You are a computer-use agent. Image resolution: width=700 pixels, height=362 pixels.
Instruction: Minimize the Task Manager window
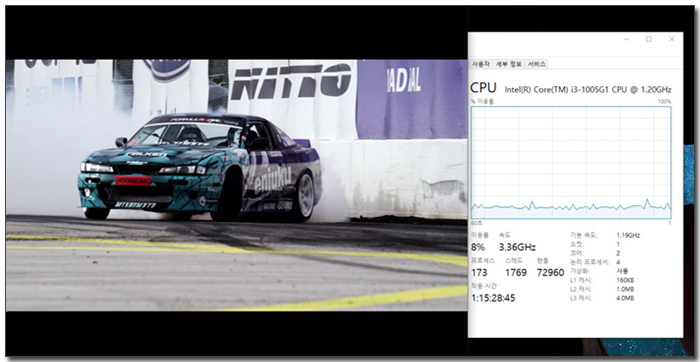pos(627,39)
